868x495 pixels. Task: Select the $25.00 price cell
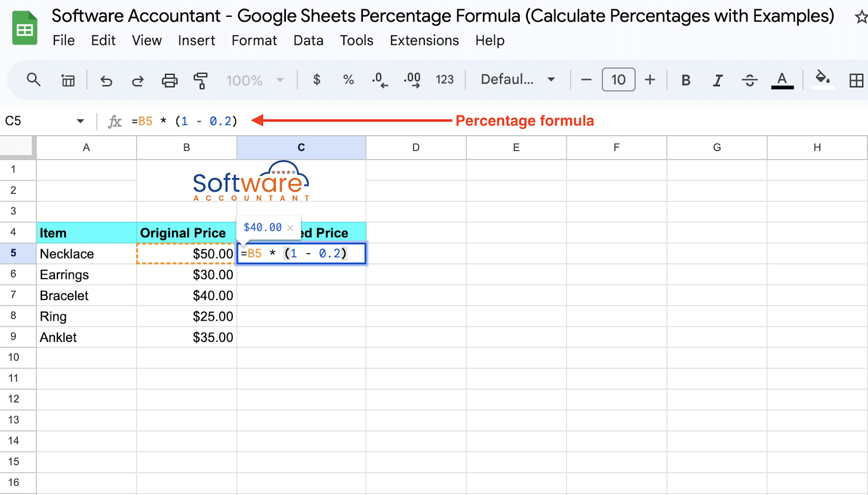point(187,316)
